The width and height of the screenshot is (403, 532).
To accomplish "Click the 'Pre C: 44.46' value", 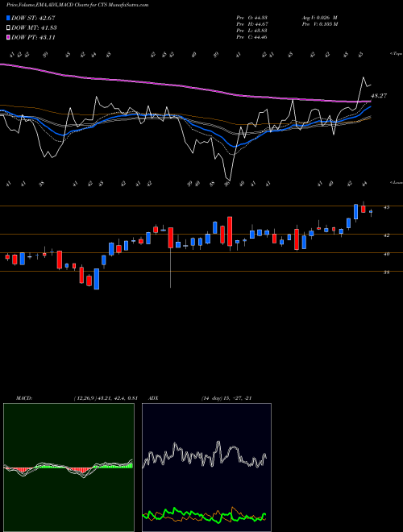I will click(251, 37).
